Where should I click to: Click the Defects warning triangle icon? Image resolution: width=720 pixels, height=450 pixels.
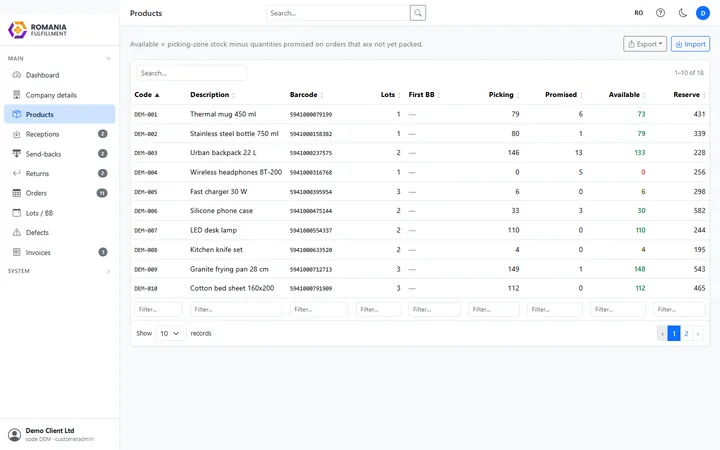(x=17, y=232)
